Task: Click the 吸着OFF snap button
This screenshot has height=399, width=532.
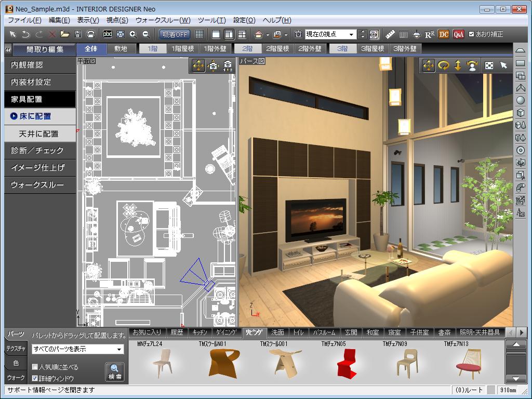Action: pos(174,34)
